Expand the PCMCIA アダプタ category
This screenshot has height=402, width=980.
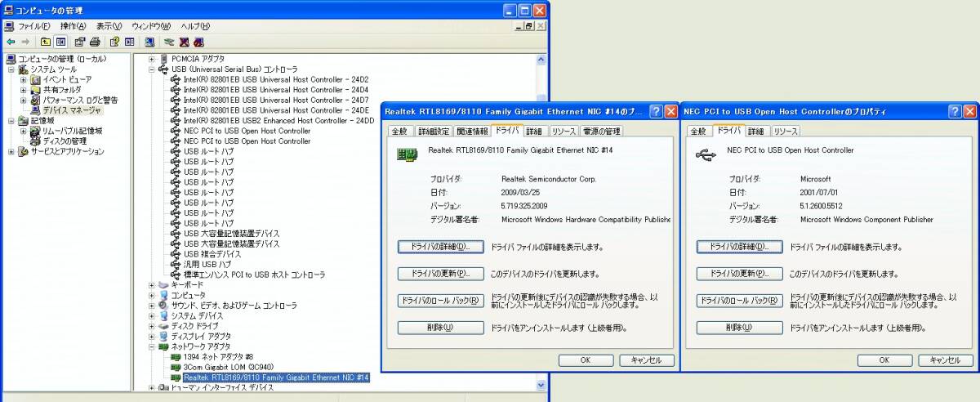(152, 59)
